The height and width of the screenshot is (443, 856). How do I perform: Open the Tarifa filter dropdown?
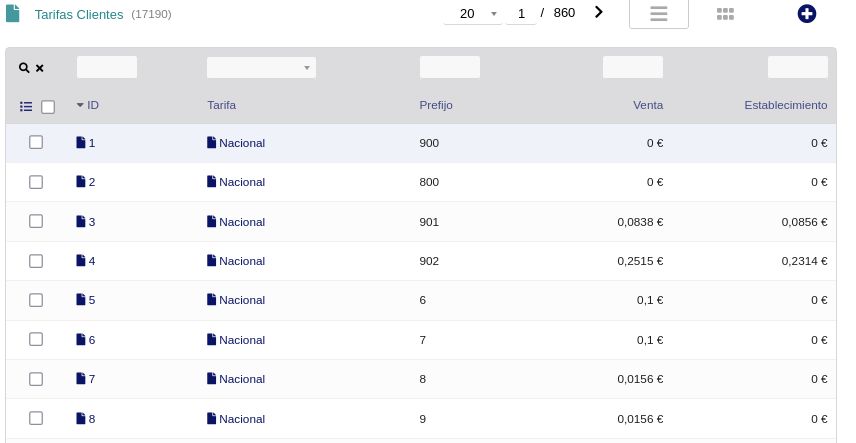click(x=261, y=68)
